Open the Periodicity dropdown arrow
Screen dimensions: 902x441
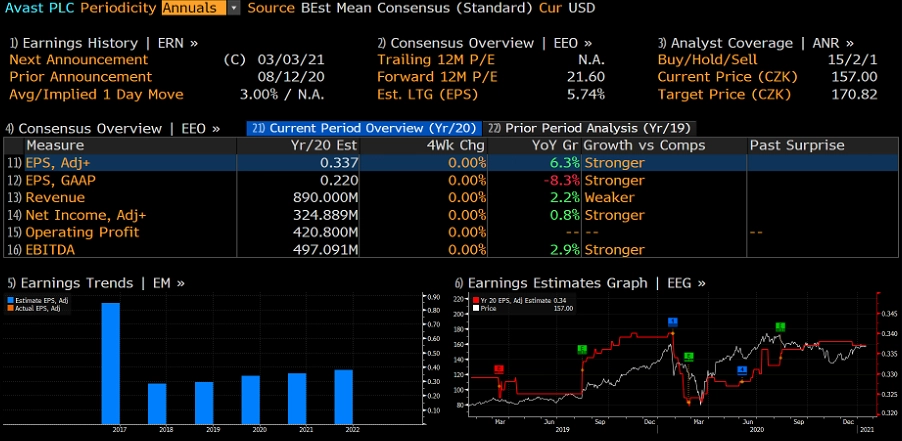[234, 8]
